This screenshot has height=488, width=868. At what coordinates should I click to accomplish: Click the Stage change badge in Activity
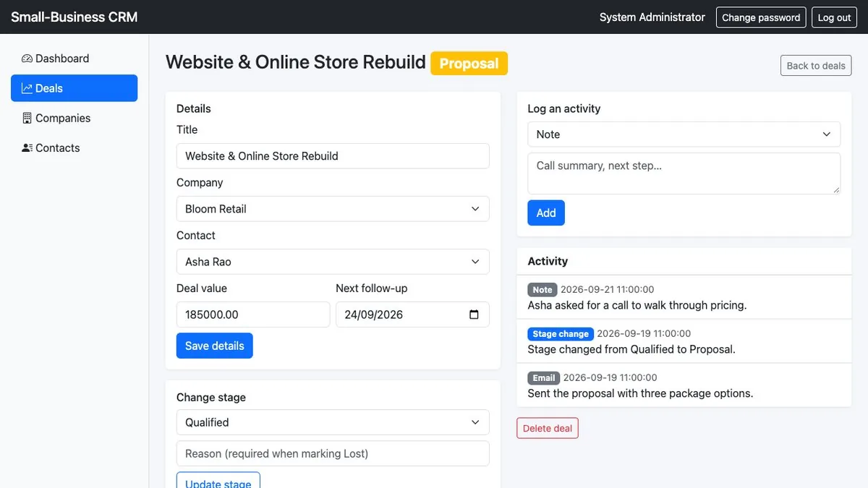pyautogui.click(x=561, y=333)
